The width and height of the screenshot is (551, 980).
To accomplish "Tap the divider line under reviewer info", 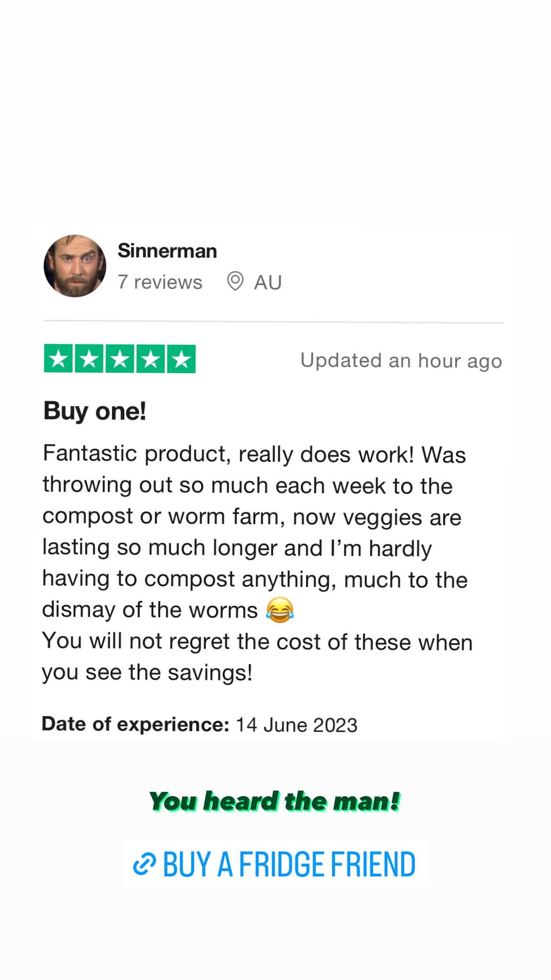I will coord(273,323).
